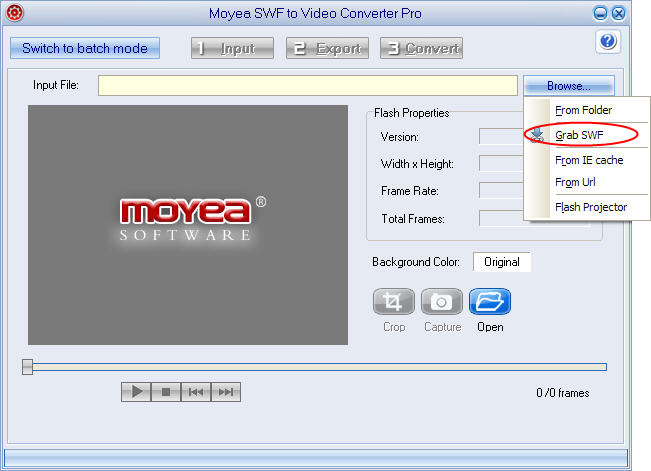Screen dimensions: 651x471
Task: Click the Frame Rate value field
Action: (x=501, y=190)
